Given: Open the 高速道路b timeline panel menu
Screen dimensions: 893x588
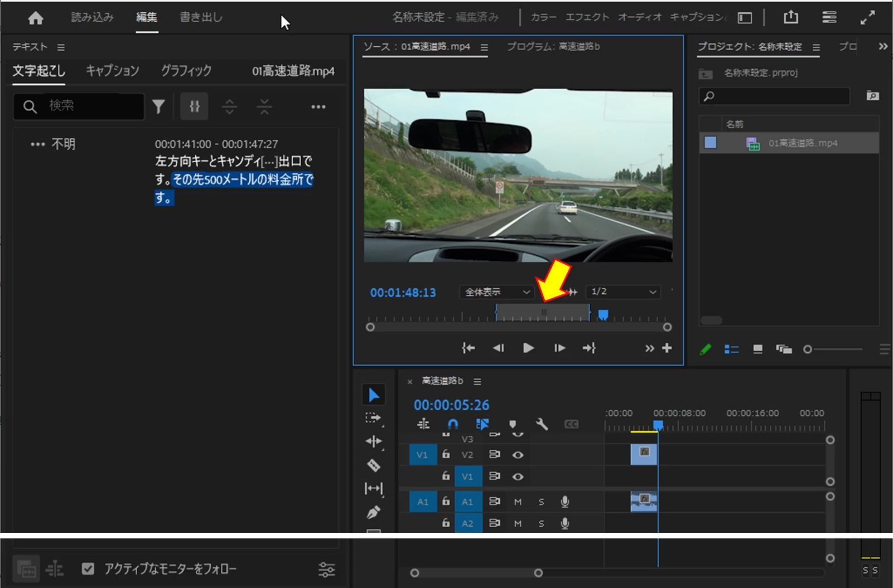Looking at the screenshot, I should (x=477, y=381).
